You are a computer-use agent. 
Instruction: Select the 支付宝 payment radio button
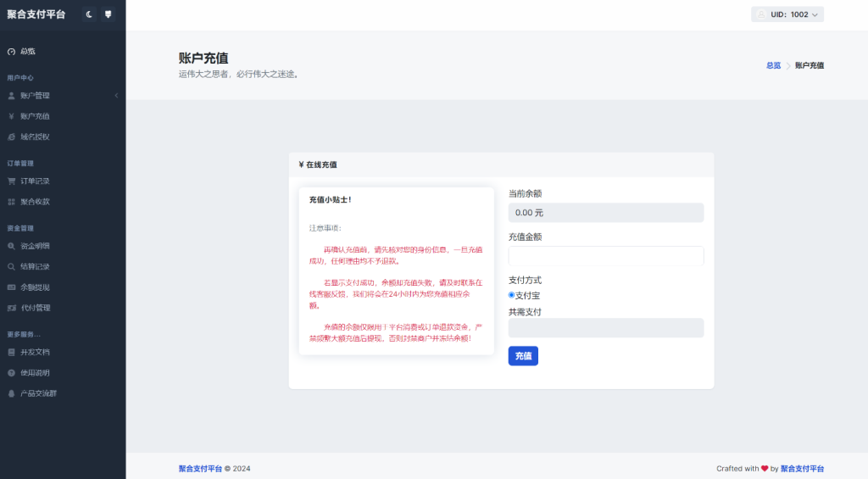coord(511,295)
